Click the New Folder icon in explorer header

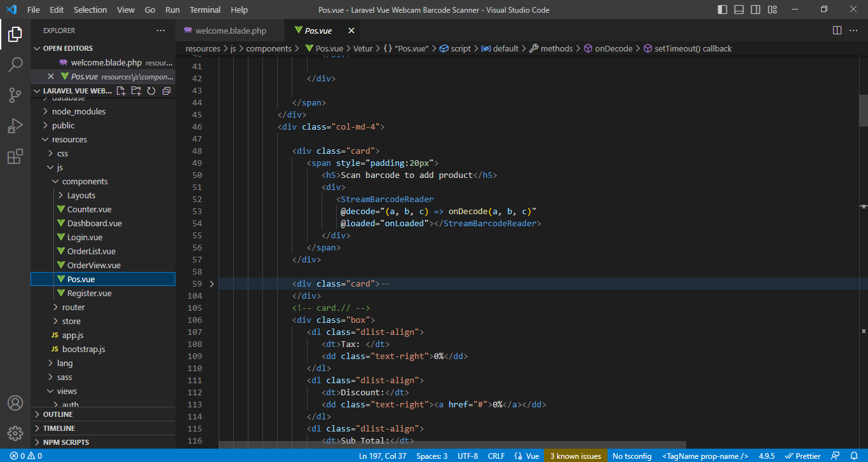(136, 91)
